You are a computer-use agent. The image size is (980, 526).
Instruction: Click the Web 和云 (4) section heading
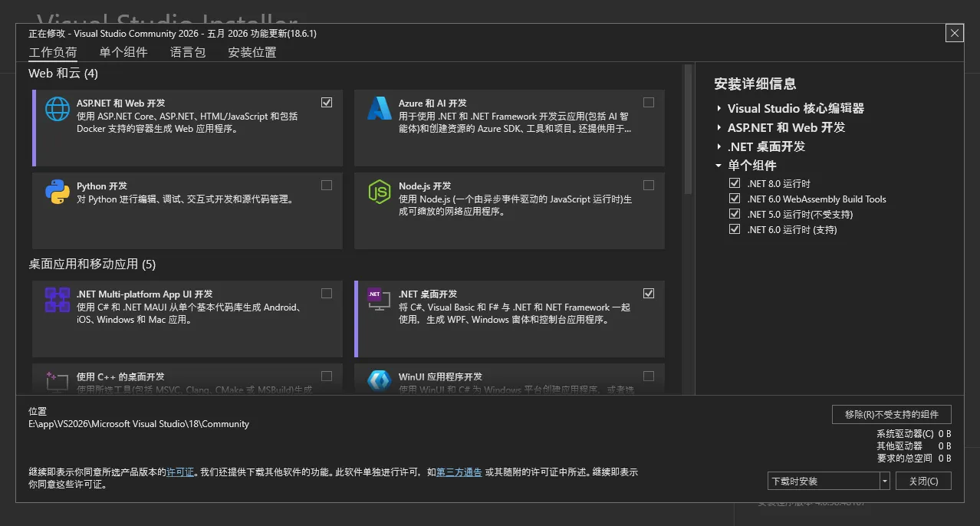click(64, 74)
